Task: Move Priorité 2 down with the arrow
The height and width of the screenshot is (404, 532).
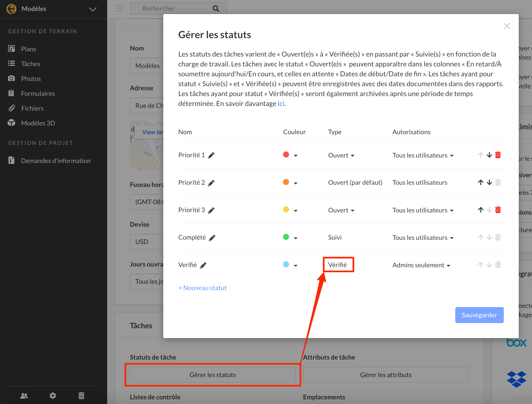Action: pyautogui.click(x=489, y=183)
